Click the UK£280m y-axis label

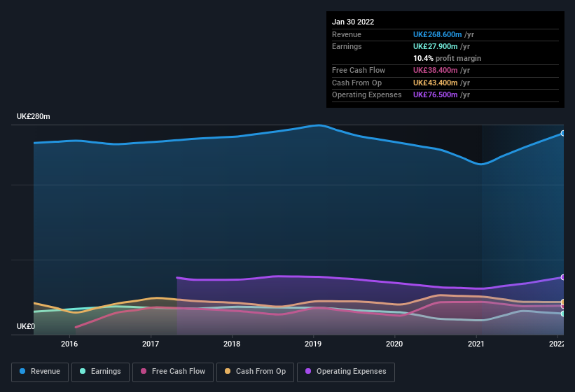34,116
